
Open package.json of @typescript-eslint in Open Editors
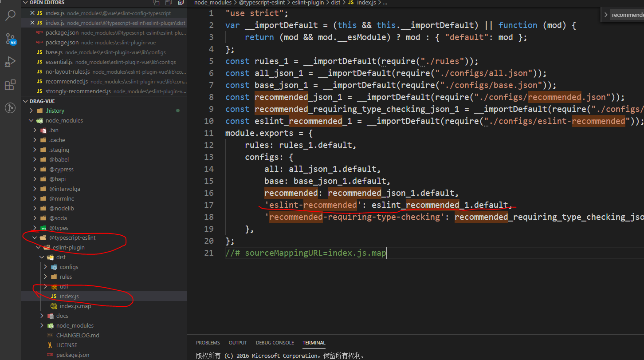click(104, 33)
